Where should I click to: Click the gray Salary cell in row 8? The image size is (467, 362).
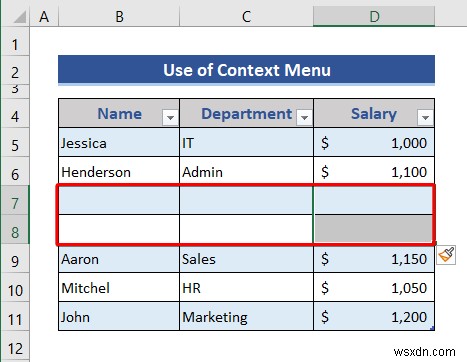[374, 229]
